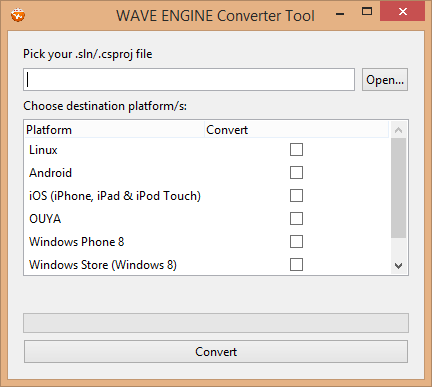The image size is (432, 387).
Task: Focus the .sln/.csproj file path field
Action: tap(189, 80)
